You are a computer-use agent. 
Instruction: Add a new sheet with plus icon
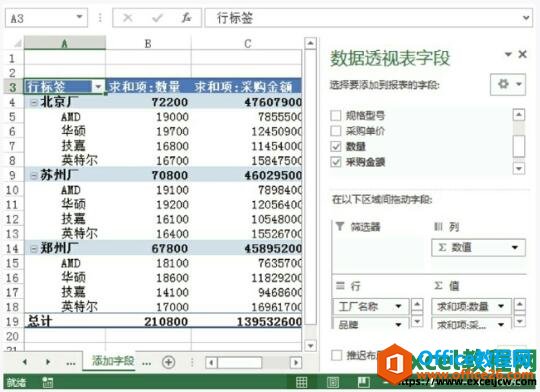(x=168, y=362)
